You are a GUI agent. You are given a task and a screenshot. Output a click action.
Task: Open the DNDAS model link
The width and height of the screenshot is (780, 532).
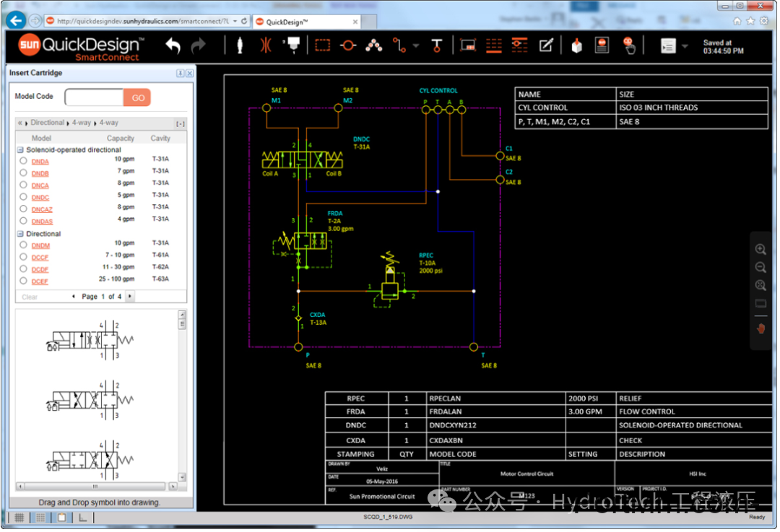point(42,221)
